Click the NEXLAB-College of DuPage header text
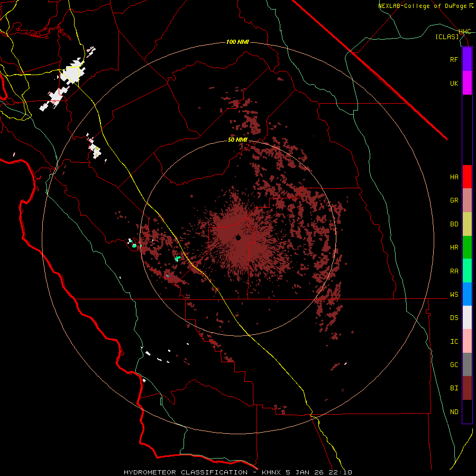The height and width of the screenshot is (476, 476). [x=422, y=6]
